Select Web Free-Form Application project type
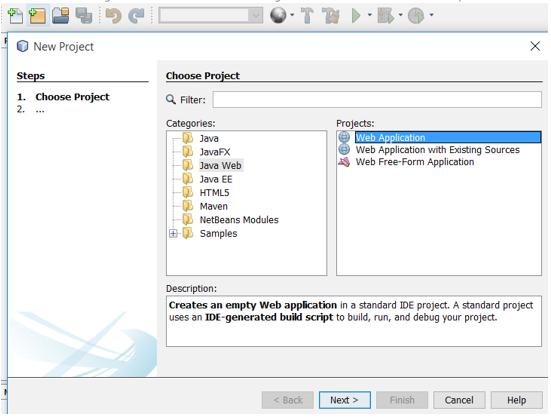This screenshot has width=551, height=419. (415, 162)
